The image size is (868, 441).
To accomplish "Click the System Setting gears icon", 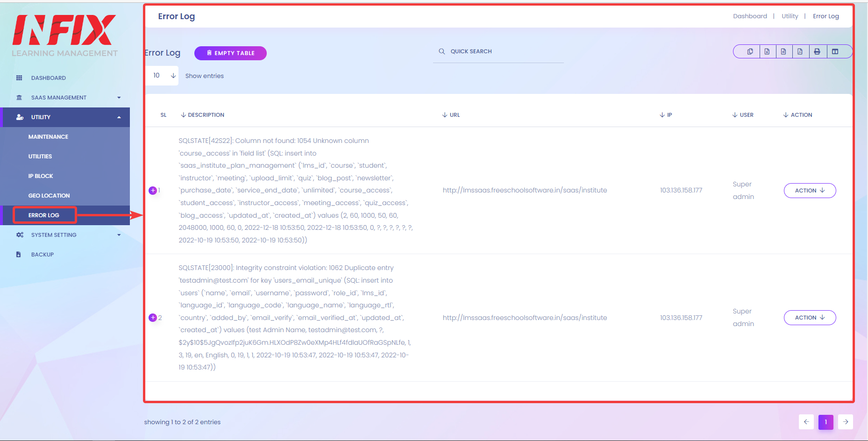I will 20,235.
